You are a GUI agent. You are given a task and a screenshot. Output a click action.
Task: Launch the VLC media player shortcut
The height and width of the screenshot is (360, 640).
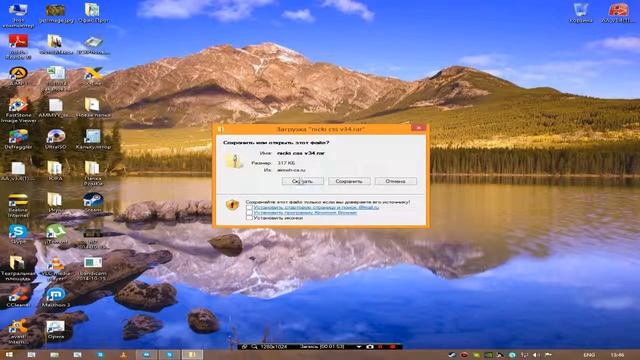click(x=56, y=269)
